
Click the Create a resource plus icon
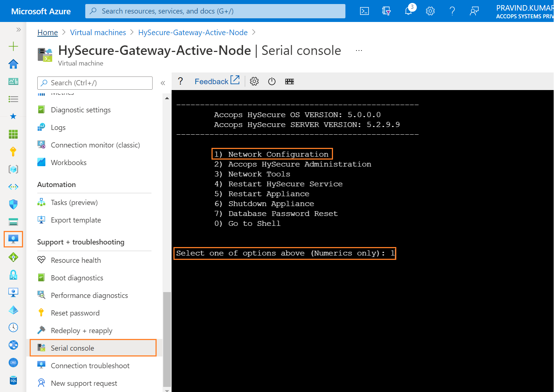coord(13,46)
